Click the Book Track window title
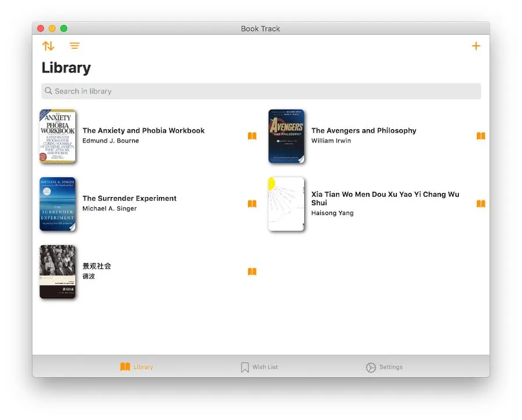Image resolution: width=522 pixels, height=420 pixels. click(260, 28)
